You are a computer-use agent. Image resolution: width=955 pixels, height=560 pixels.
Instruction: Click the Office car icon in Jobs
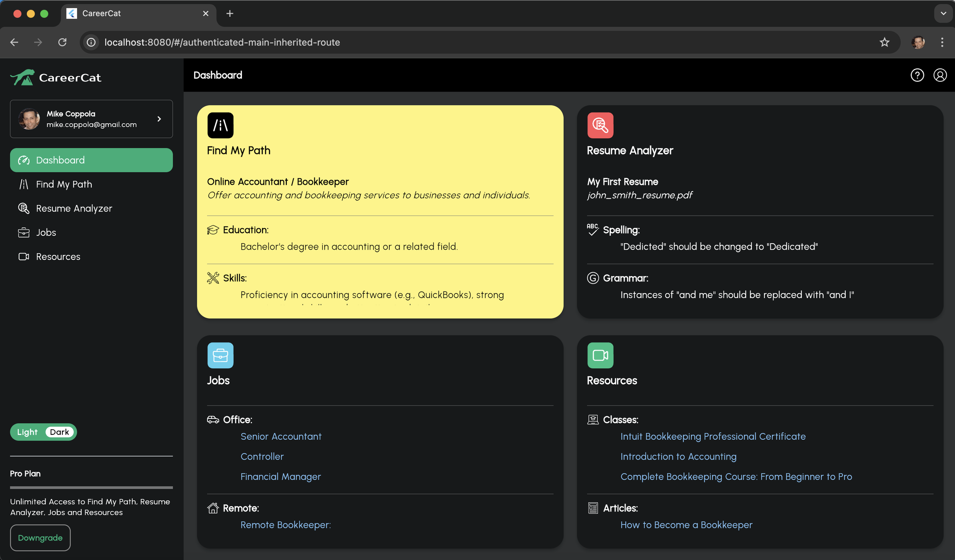(213, 420)
